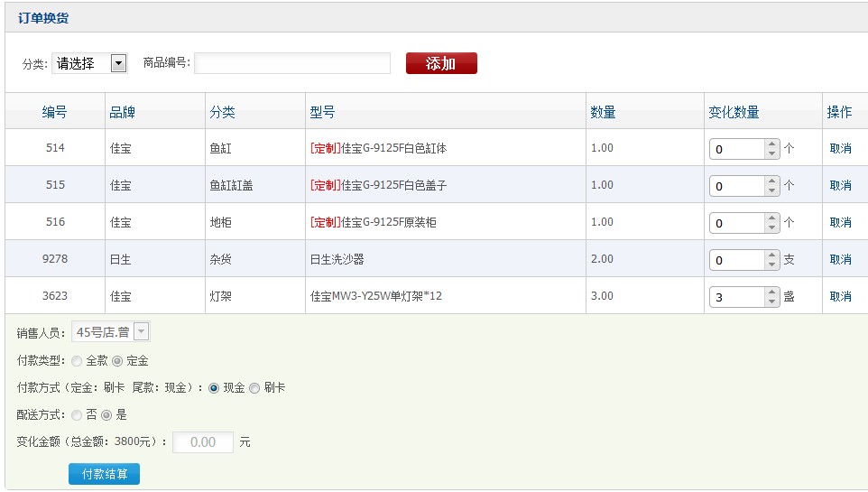Image resolution: width=868 pixels, height=492 pixels.
Task: Select 全款 payment type radio button
Action: [x=77, y=361]
